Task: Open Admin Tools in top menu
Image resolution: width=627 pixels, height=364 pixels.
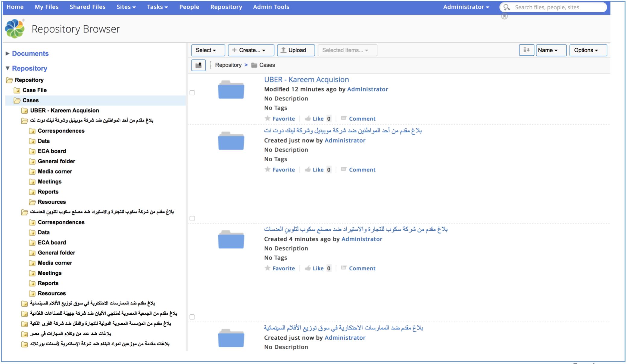Action: (x=271, y=7)
